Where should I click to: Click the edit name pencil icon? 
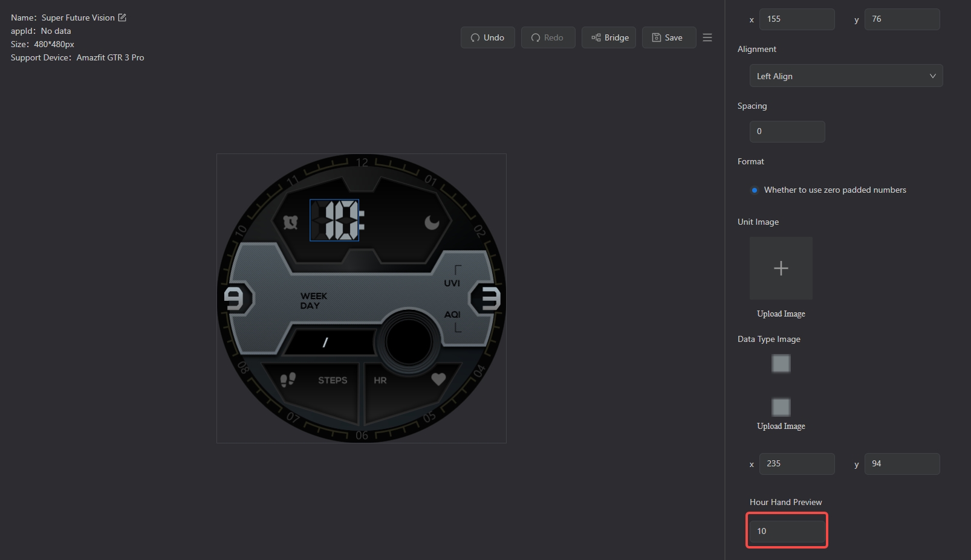click(x=122, y=18)
